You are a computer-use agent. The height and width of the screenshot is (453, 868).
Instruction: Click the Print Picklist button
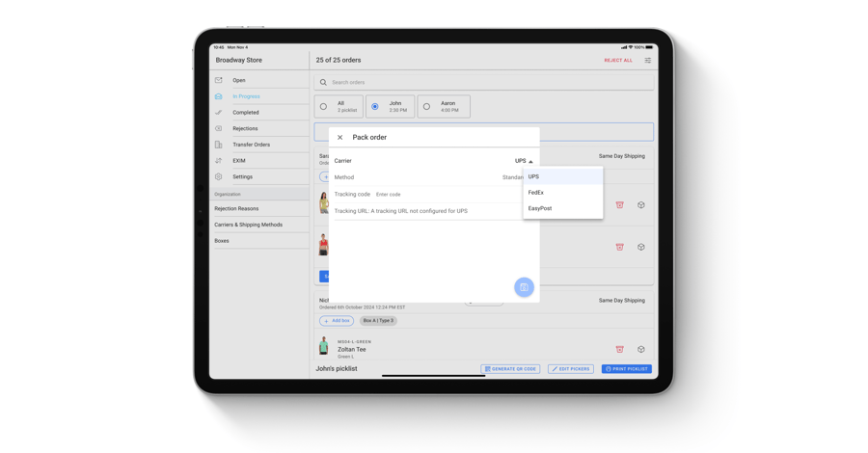click(627, 369)
